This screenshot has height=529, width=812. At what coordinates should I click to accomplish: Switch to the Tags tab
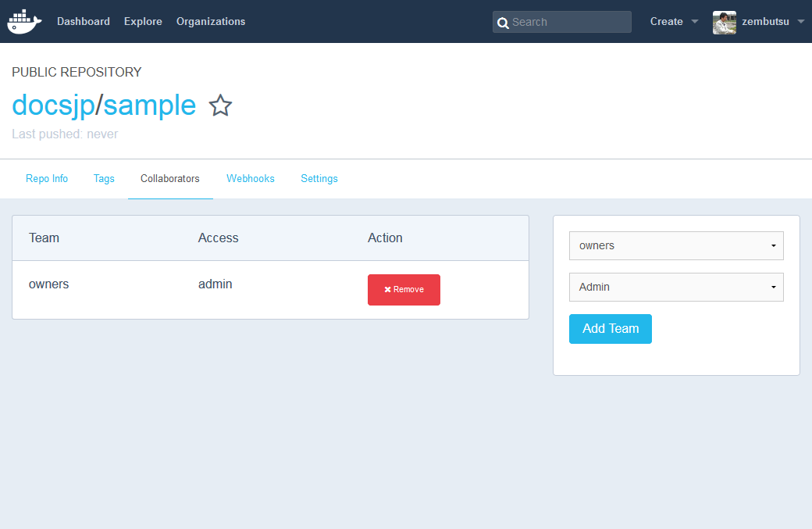104,178
